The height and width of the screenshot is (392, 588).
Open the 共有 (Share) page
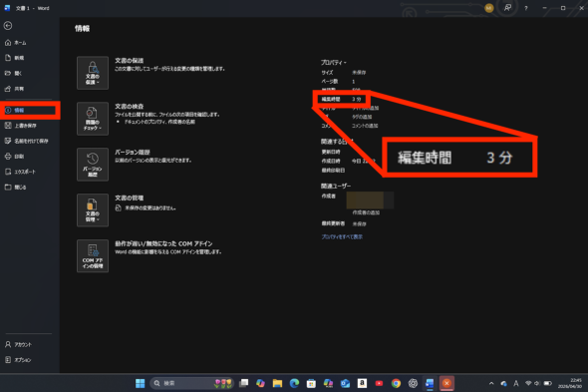tap(14, 89)
